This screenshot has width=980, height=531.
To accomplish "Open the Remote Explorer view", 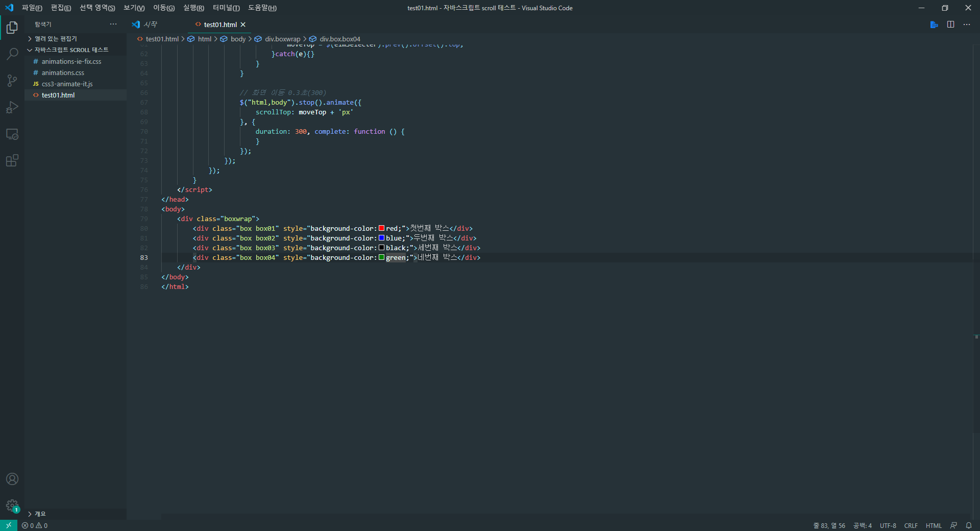I will point(12,134).
